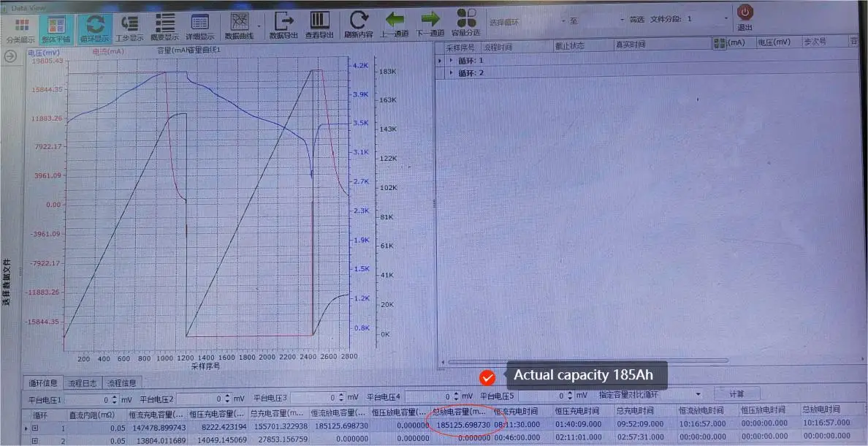Open 详细显示 detailed view

tap(199, 29)
